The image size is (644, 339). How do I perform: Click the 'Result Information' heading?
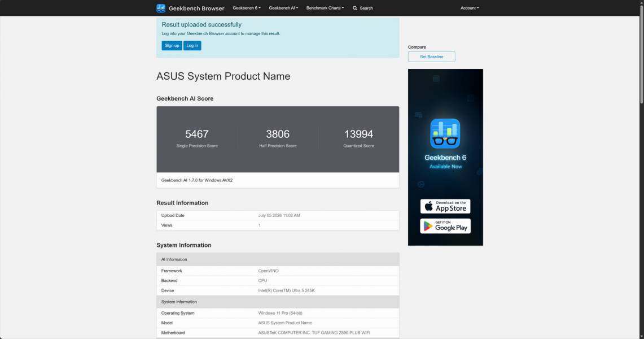(x=182, y=203)
